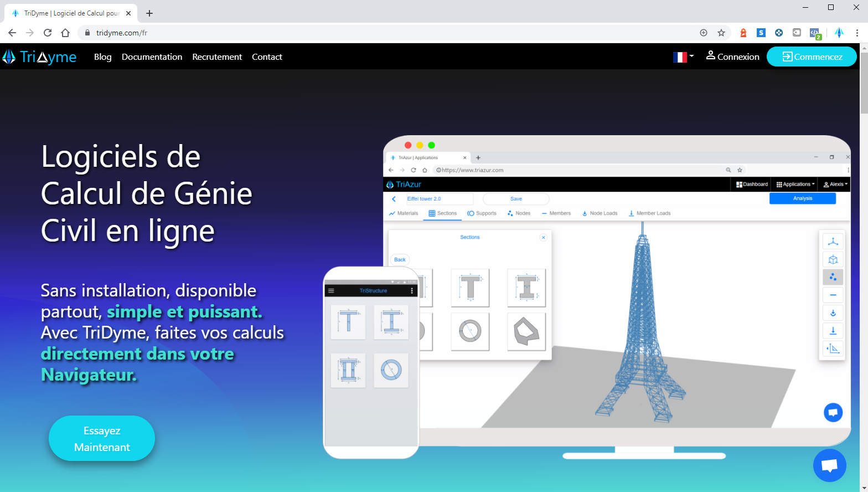Image resolution: width=868 pixels, height=492 pixels.
Task: Click the TriDyme logo in the navbar
Action: [x=39, y=57]
